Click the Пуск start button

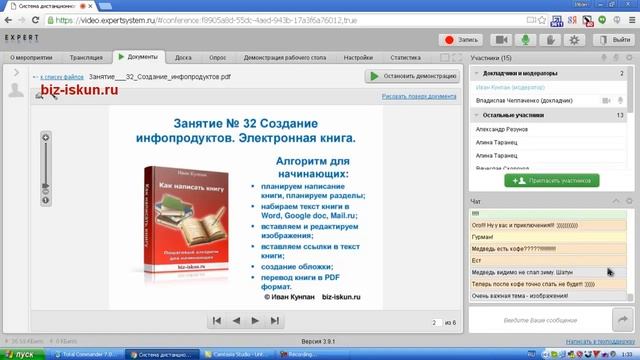coord(22,354)
